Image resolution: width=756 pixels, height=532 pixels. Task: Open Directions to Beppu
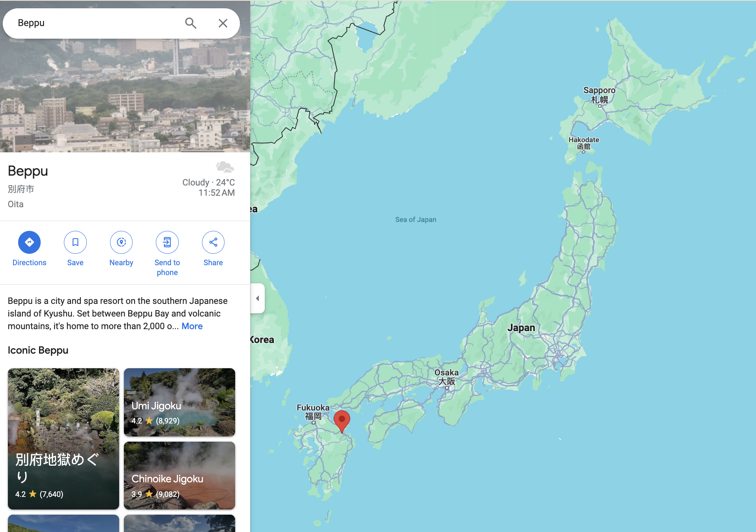point(29,242)
